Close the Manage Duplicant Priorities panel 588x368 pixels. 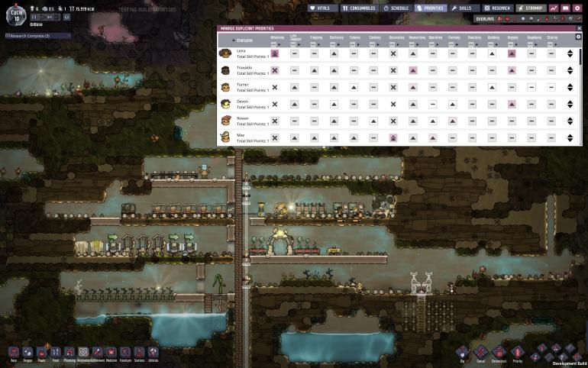(579, 28)
